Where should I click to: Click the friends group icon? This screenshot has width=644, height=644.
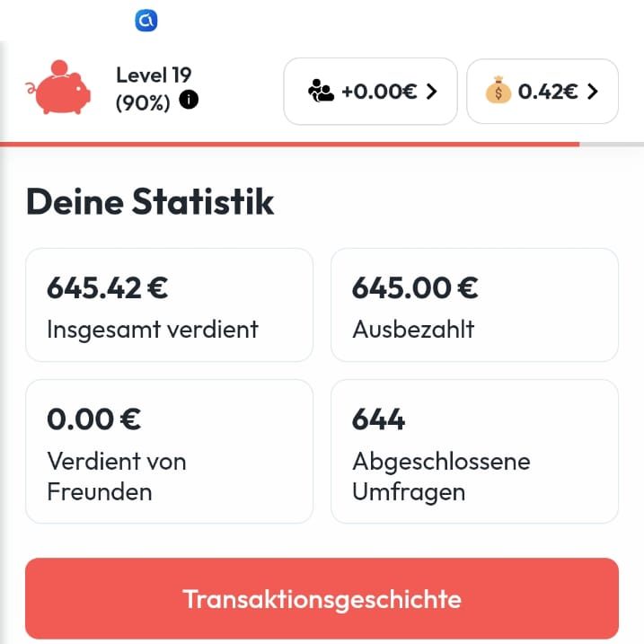pyautogui.click(x=321, y=91)
